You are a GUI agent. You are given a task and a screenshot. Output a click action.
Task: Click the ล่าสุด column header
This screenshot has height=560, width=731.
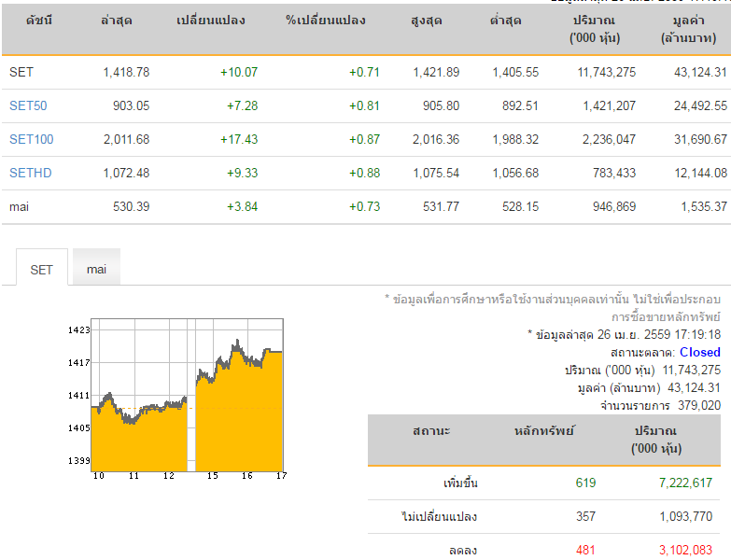click(x=117, y=20)
